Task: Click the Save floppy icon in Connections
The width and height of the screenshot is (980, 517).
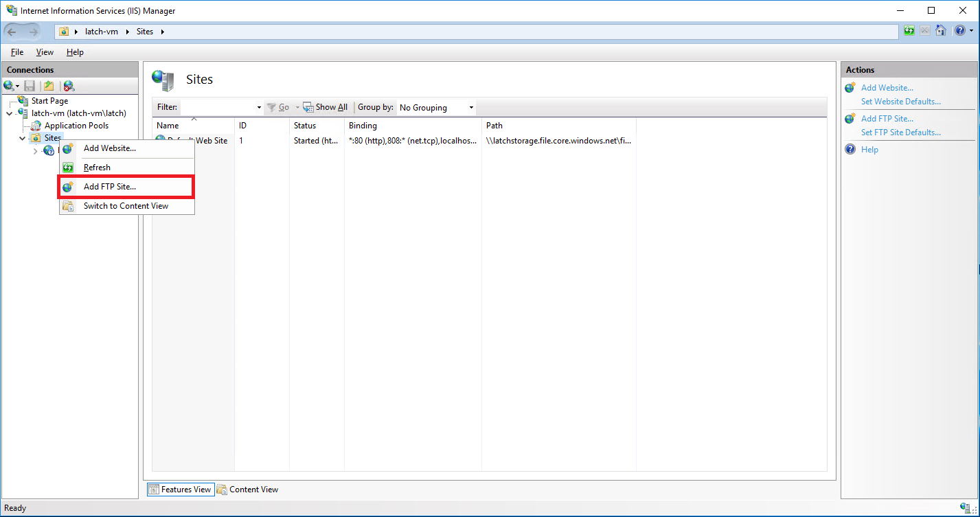Action: (30, 86)
